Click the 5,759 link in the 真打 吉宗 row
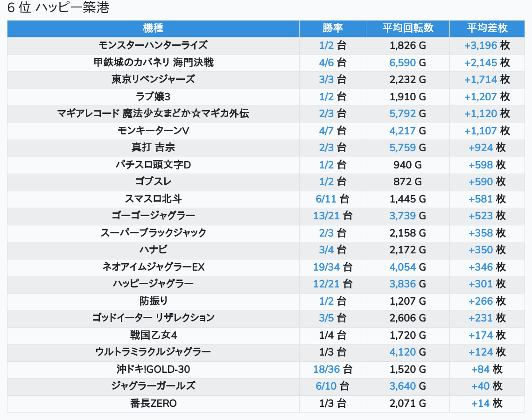 tap(402, 148)
